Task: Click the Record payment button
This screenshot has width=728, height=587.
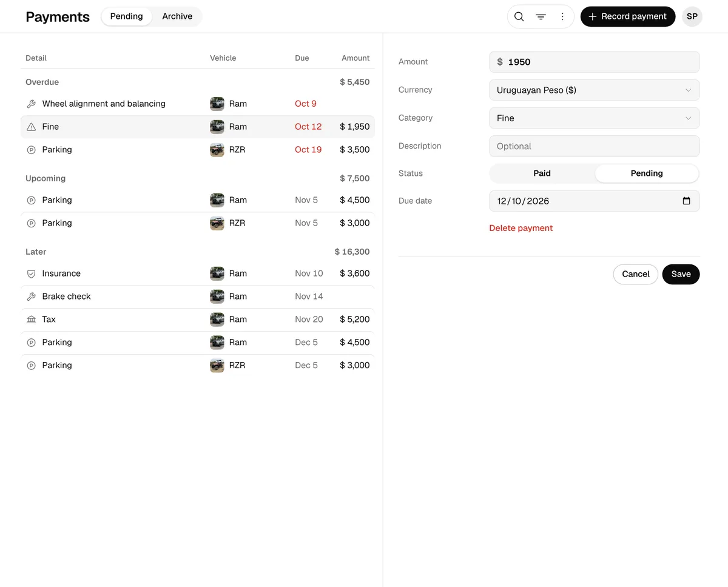Action: click(628, 16)
